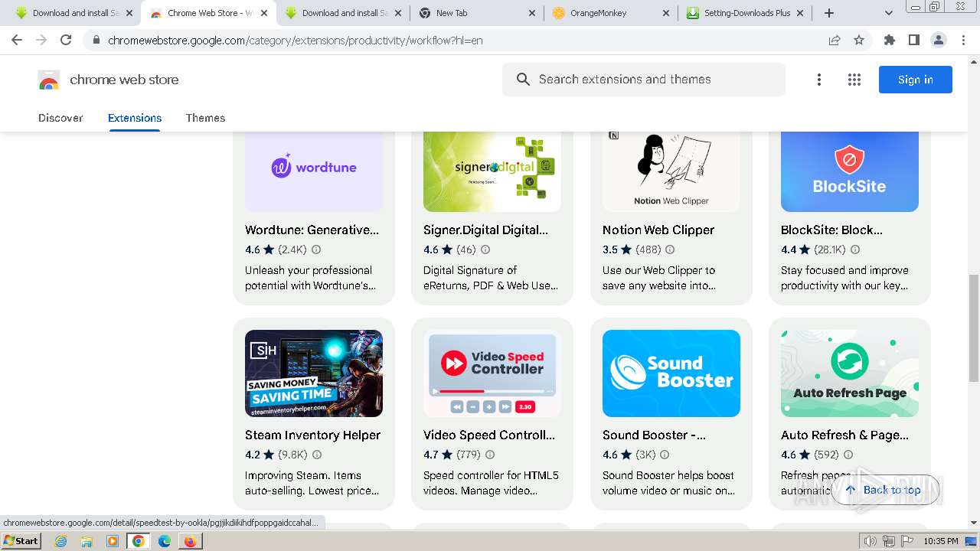Viewport: 980px width, 551px height.
Task: Show rating info for Steam Inventory Helper
Action: [317, 455]
